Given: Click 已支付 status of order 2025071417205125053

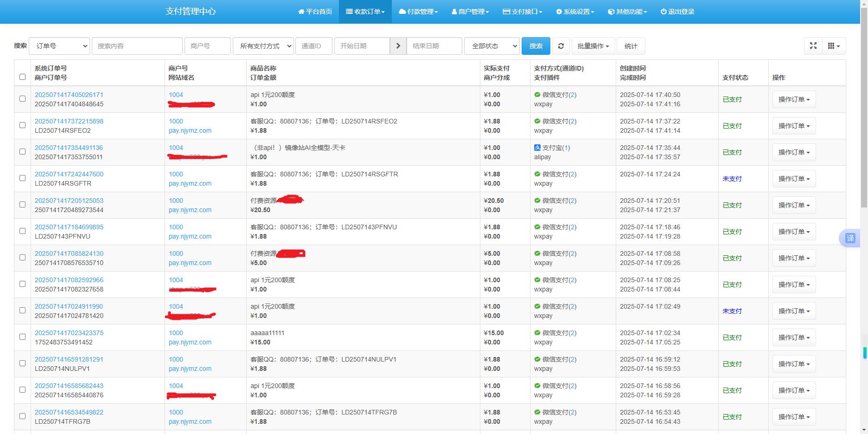Looking at the screenshot, I should coord(732,205).
